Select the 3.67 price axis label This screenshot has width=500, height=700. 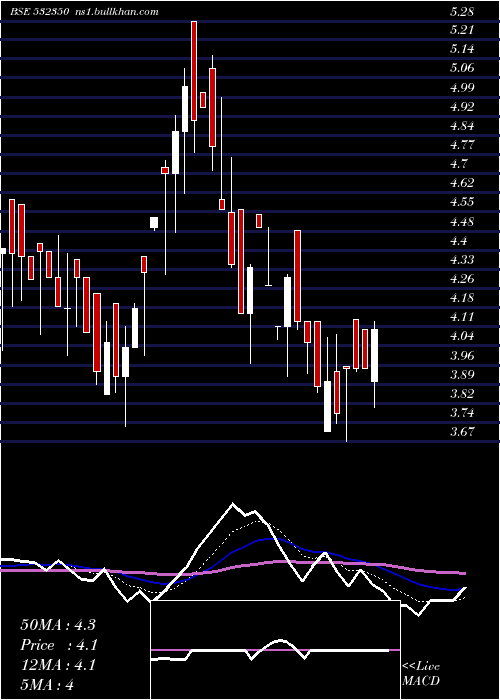[x=462, y=432]
